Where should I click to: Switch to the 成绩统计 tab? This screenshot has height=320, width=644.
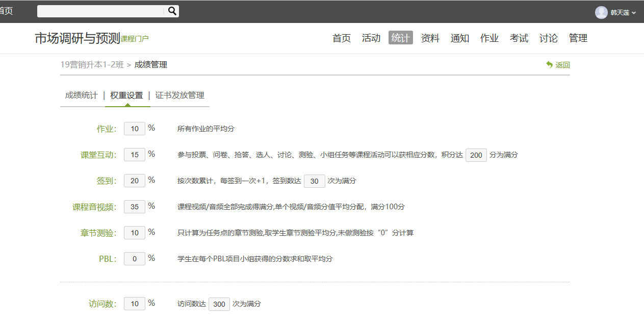tap(81, 95)
